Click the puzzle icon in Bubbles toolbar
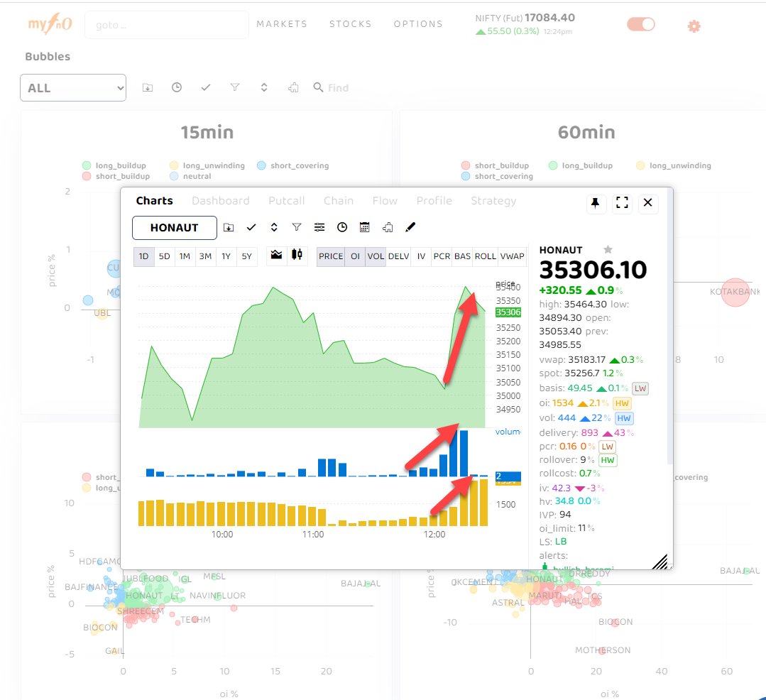The image size is (766, 700). [x=293, y=87]
